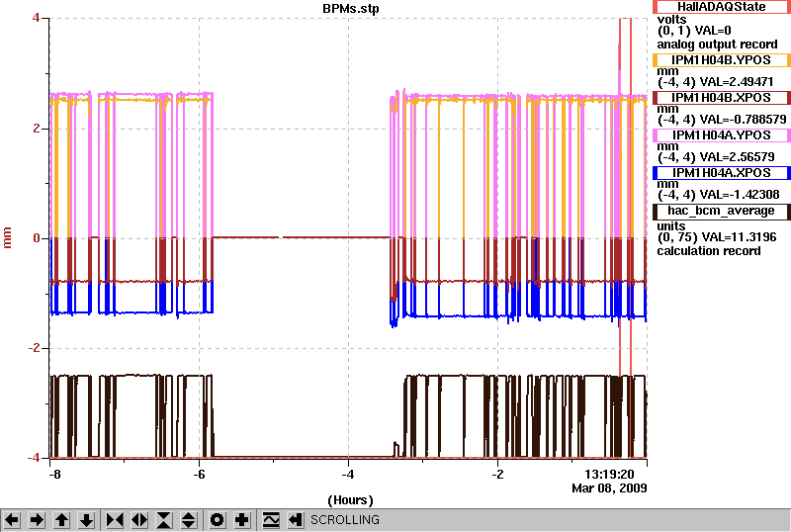
Task: Click the 'units' label under hac_bcm_average
Action: [x=671, y=226]
